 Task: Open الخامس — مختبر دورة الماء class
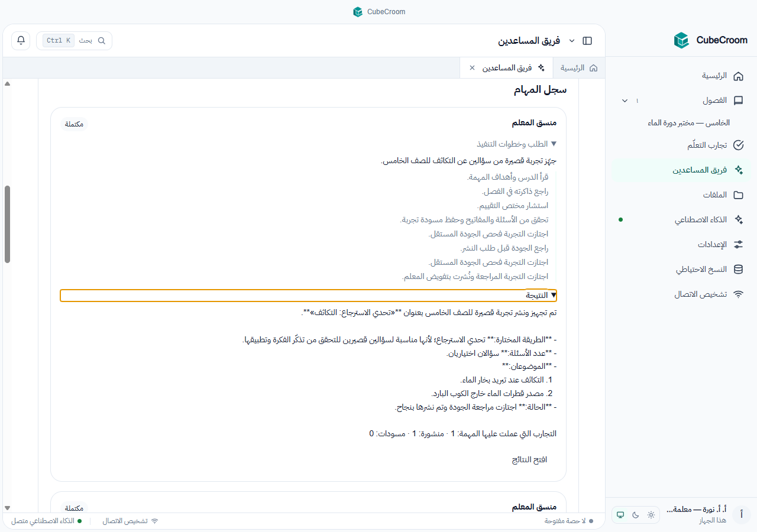688,123
